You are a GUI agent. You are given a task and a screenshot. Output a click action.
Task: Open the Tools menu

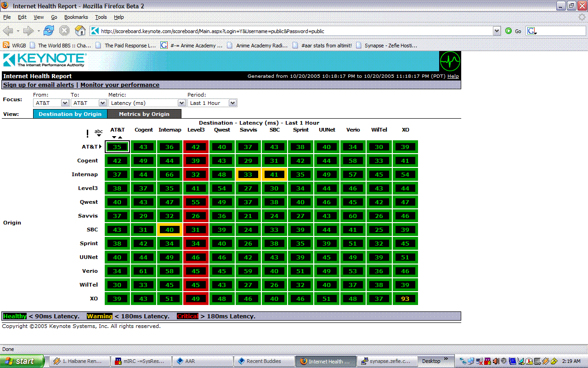pos(101,17)
